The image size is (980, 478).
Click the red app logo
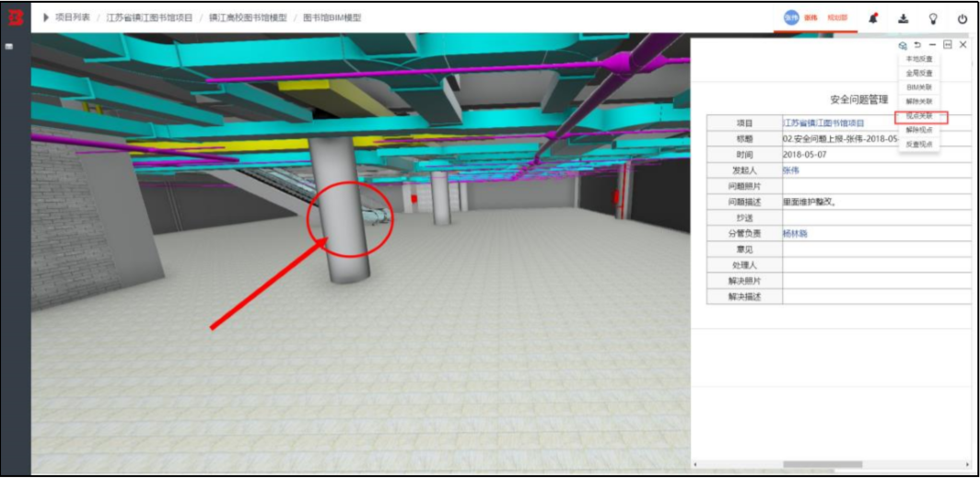15,18
